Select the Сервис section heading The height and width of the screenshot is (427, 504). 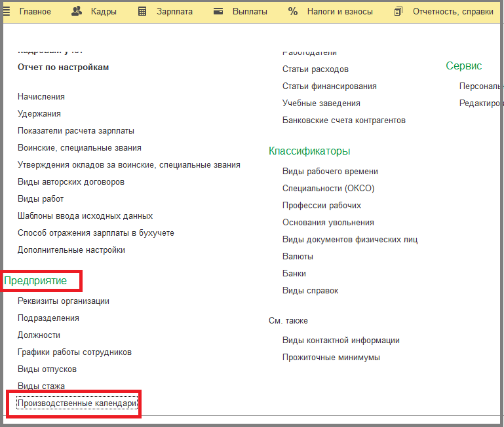tap(463, 66)
